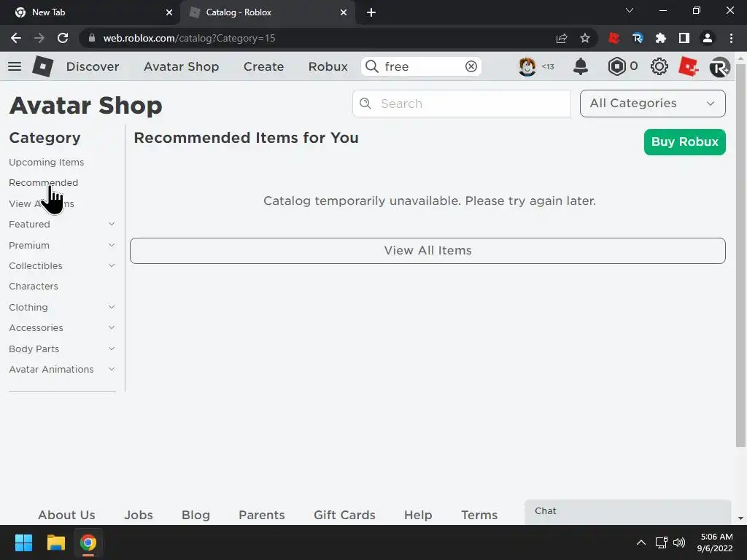This screenshot has height=560, width=747.
Task: Click the page vertical scrollbar thumb
Action: 740,255
